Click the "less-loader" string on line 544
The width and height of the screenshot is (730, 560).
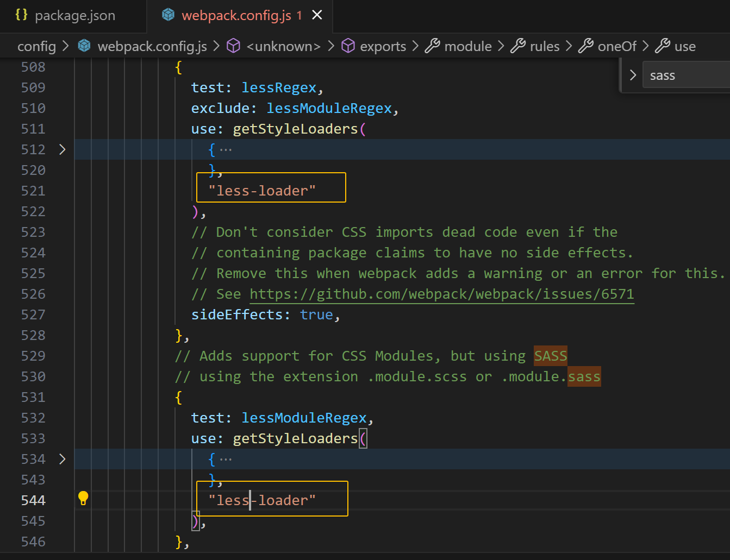click(262, 500)
